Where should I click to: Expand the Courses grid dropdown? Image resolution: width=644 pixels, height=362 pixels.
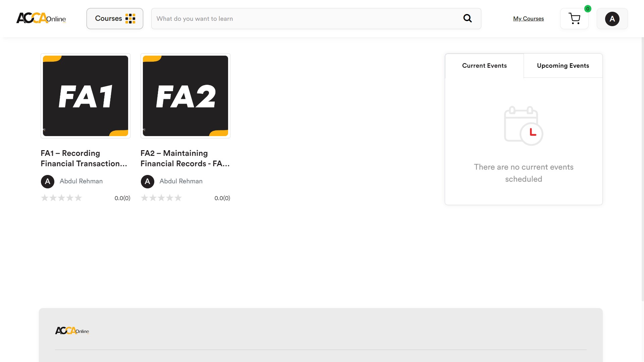coord(115,18)
